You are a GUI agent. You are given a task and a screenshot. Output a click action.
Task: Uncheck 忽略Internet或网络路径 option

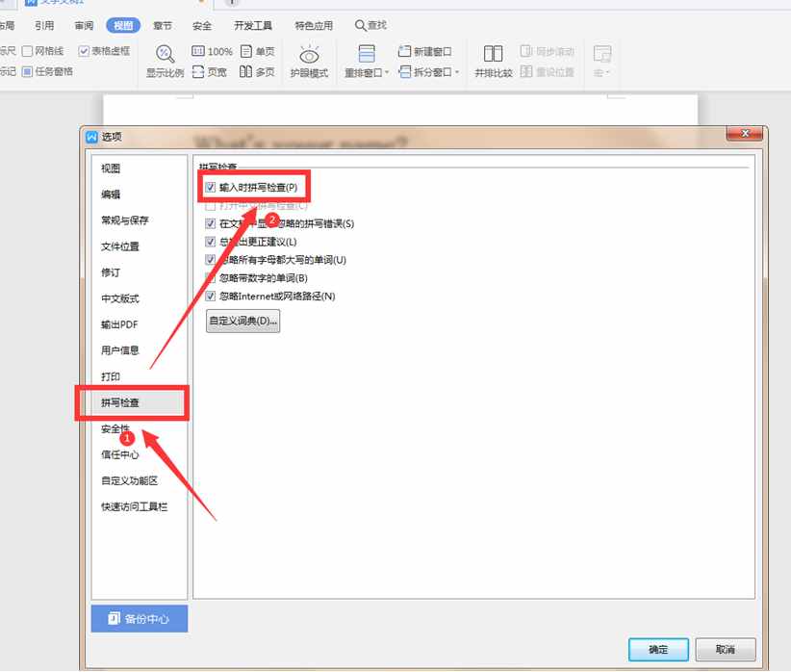[x=210, y=296]
